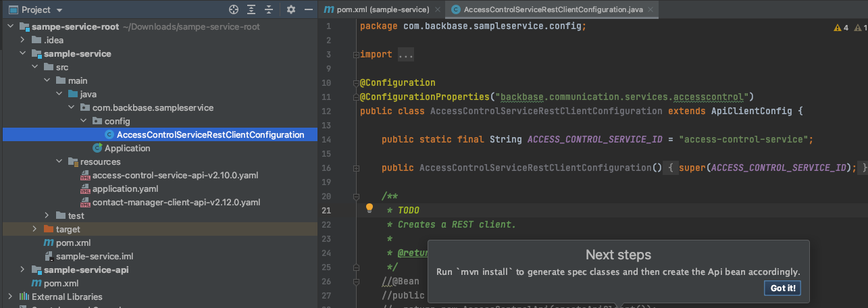Collapse the src folder
The height and width of the screenshot is (308, 868).
pyautogui.click(x=35, y=67)
